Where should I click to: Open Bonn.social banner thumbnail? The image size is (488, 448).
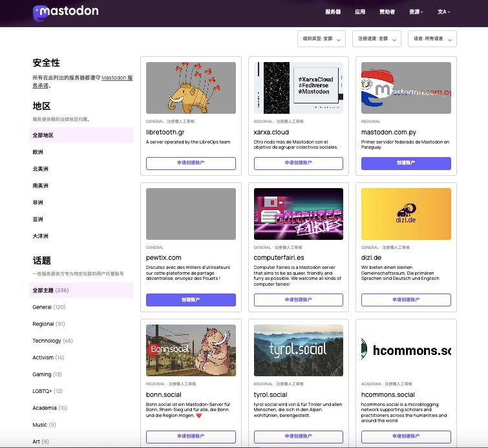point(191,350)
